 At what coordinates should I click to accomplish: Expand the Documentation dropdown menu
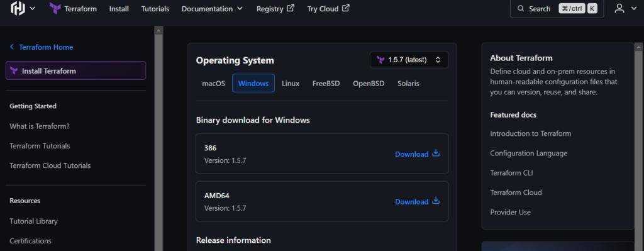(213, 9)
